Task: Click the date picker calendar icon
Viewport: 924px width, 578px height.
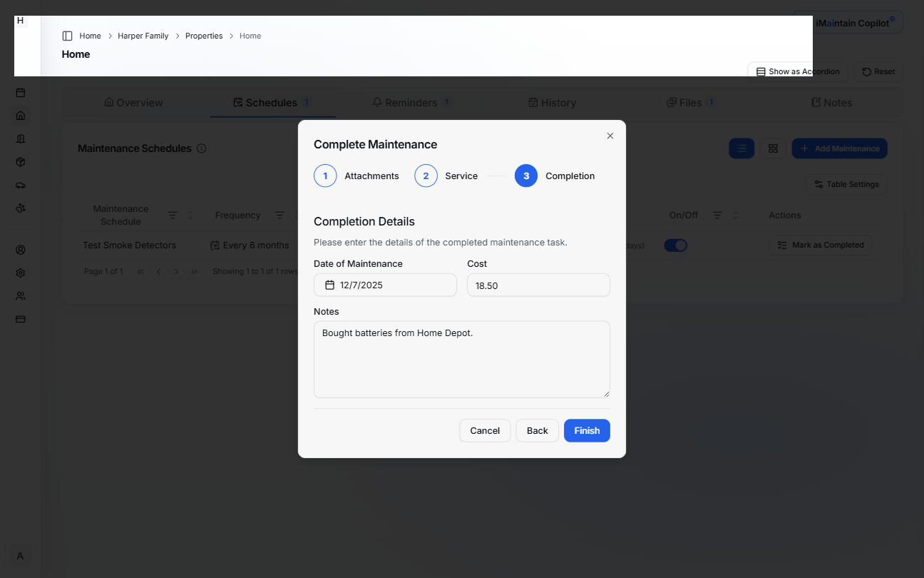Action: pos(328,285)
